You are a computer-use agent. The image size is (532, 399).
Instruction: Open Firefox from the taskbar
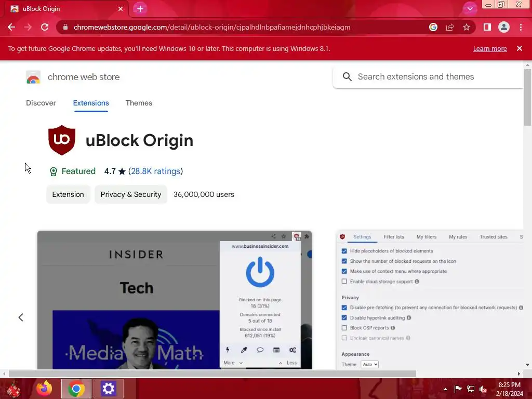[44, 389]
